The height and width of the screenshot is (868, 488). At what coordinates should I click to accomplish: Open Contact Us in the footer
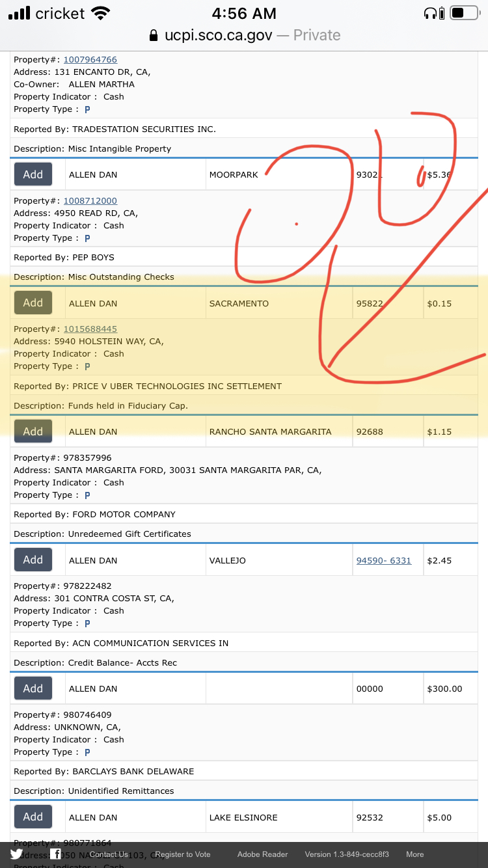pos(109,854)
